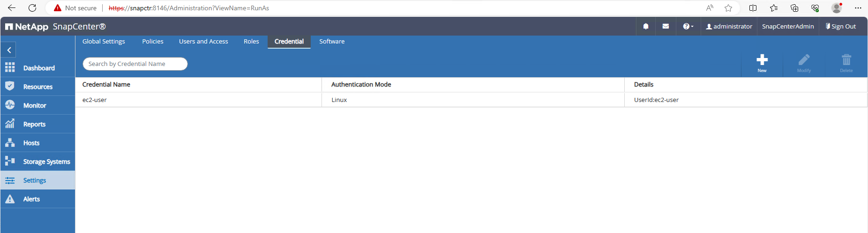Select the Credential tab

coord(289,42)
